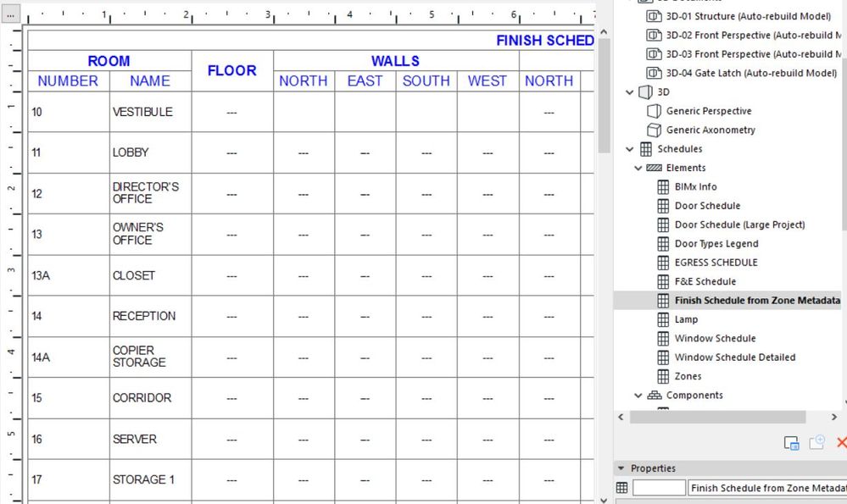Click the ruler corner ellipsis button
847x504 pixels.
10,14
